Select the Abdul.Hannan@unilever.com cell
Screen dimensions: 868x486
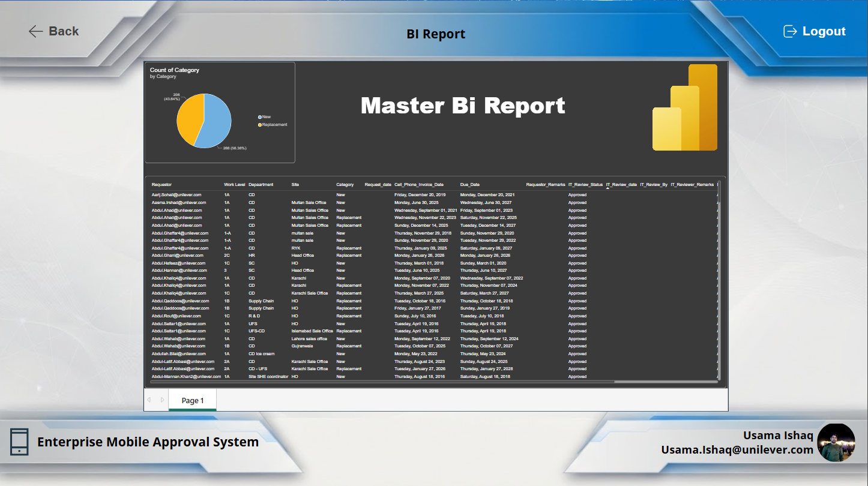(179, 271)
